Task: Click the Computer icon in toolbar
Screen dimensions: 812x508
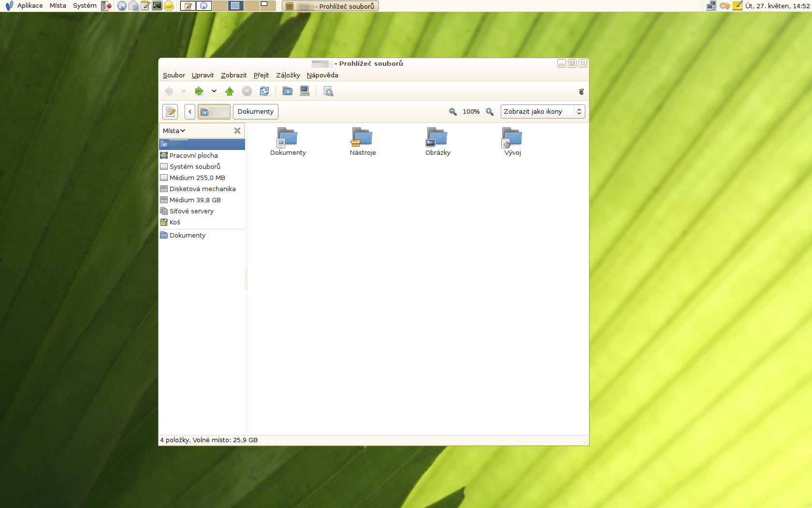Action: click(x=304, y=91)
